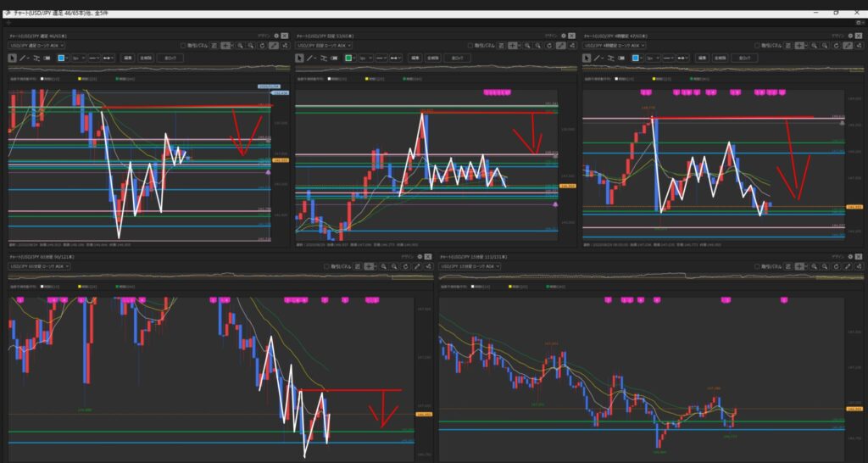This screenshot has width=868, height=463.
Task: Open chart settings list icon in weekly chart
Action: [x=214, y=46]
